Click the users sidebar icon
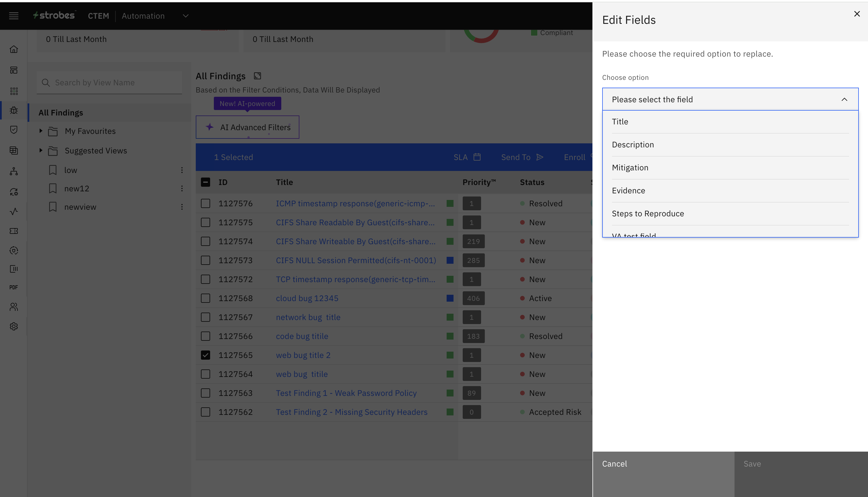868x497 pixels. click(x=14, y=307)
